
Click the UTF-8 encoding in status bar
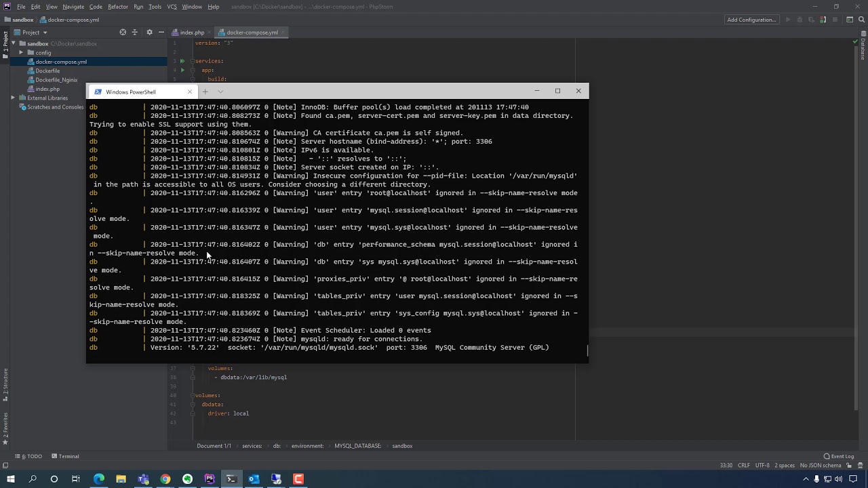[762, 465]
